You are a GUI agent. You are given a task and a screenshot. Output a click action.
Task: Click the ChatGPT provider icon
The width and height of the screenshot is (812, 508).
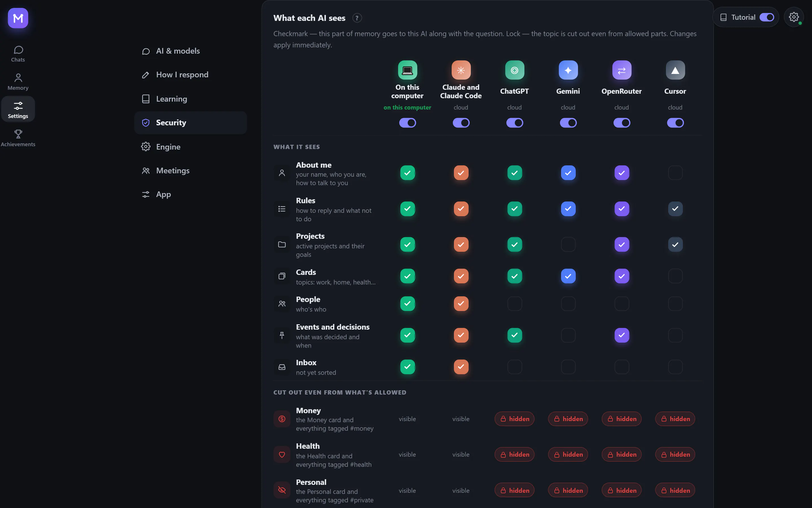pos(514,70)
